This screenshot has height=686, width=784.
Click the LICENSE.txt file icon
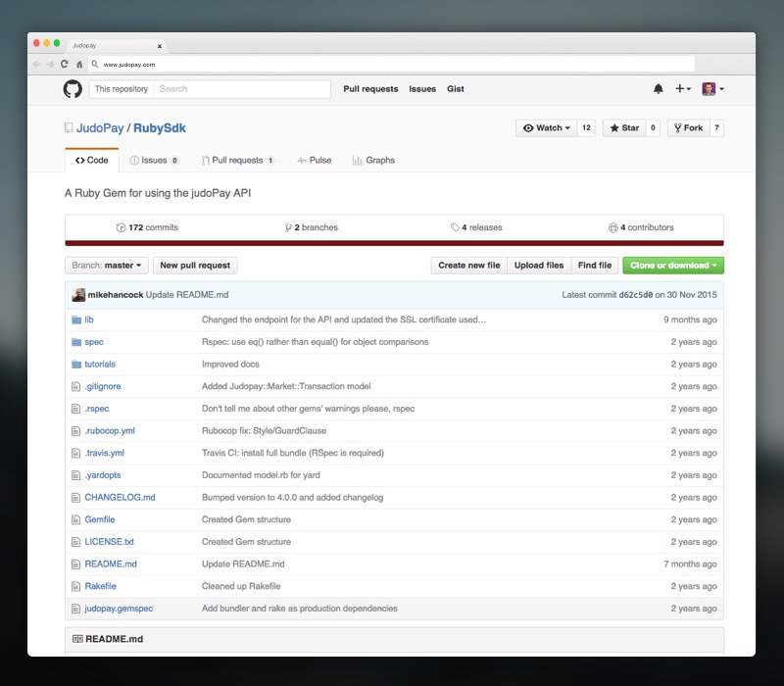click(76, 542)
